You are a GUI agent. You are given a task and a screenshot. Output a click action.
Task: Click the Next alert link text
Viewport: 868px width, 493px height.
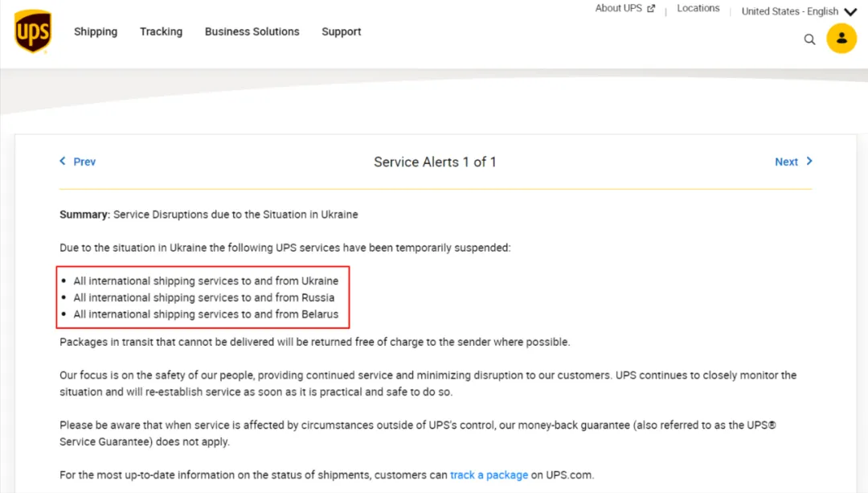[x=786, y=162]
